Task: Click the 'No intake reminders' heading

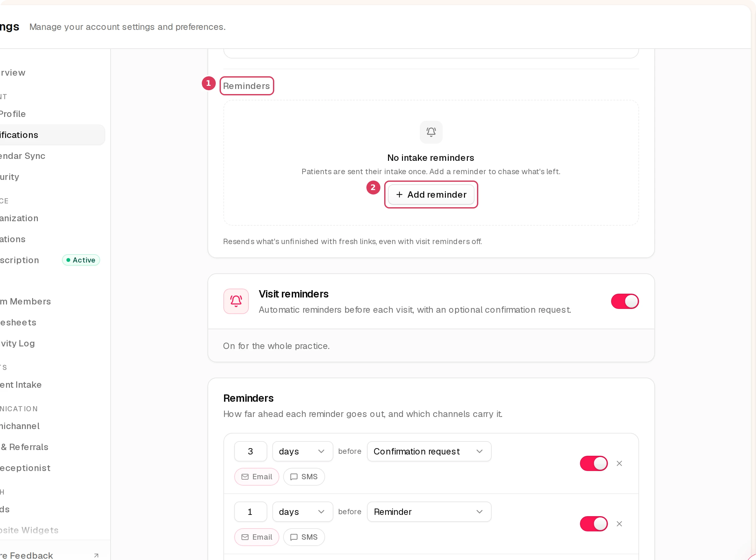Action: tap(431, 158)
